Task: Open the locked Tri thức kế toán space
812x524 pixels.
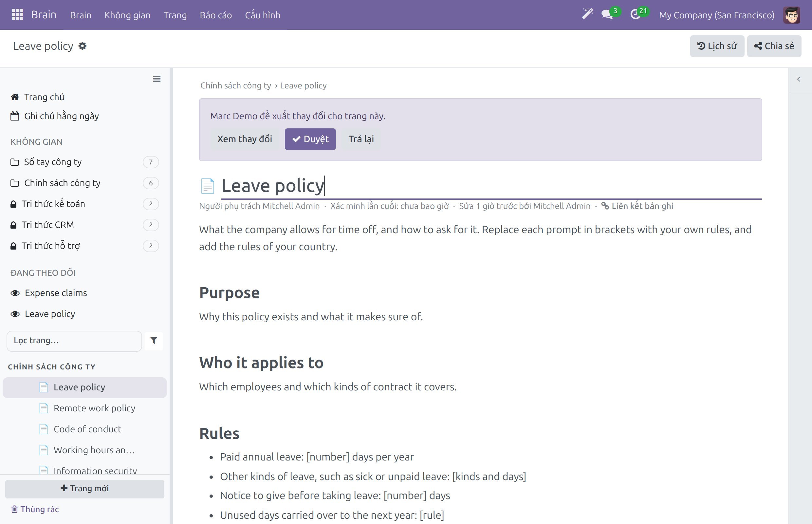Action: [x=84, y=204]
